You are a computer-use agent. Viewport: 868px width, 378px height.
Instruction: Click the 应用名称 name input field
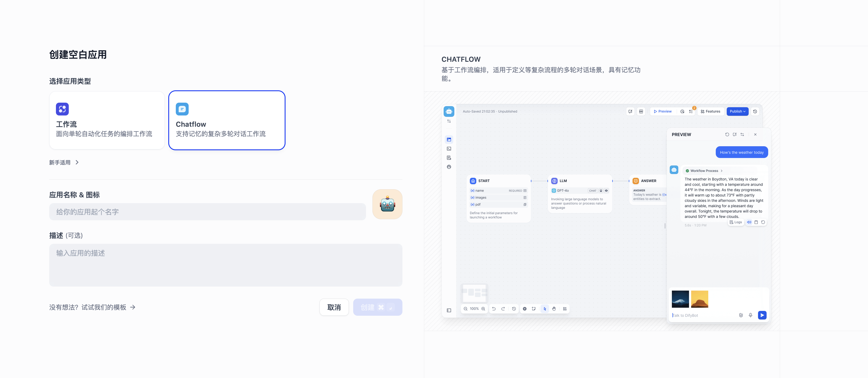(x=208, y=212)
